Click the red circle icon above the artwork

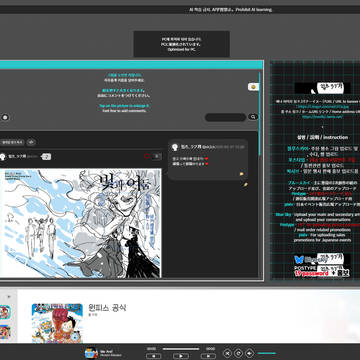pyautogui.click(x=147, y=156)
